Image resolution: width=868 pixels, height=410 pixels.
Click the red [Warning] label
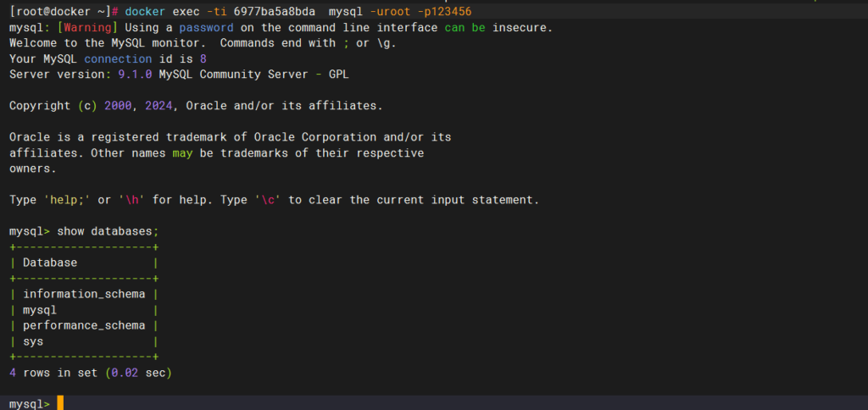tap(87, 27)
